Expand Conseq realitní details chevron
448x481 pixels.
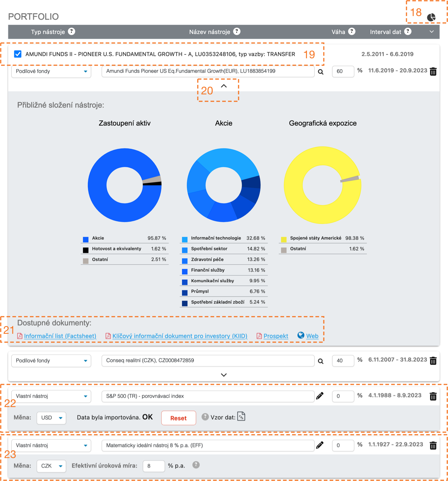pos(224,375)
